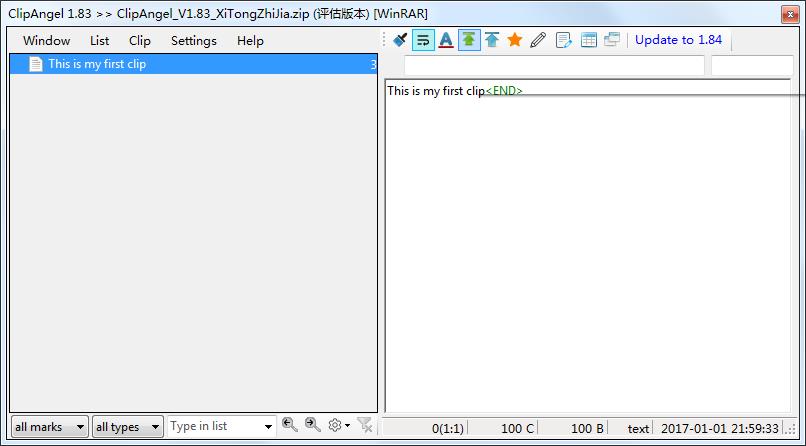806x446 pixels.
Task: Click the '0(1:1)' cursor position status
Action: click(x=447, y=429)
